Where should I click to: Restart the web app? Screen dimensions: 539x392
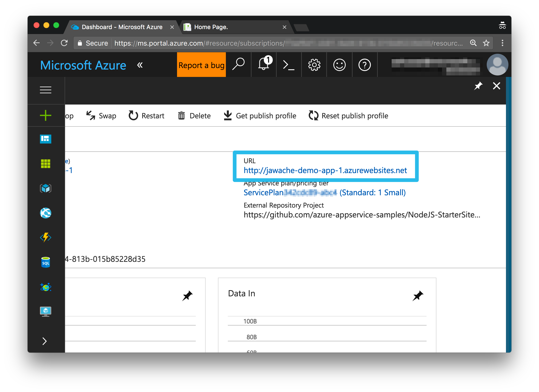coord(146,116)
